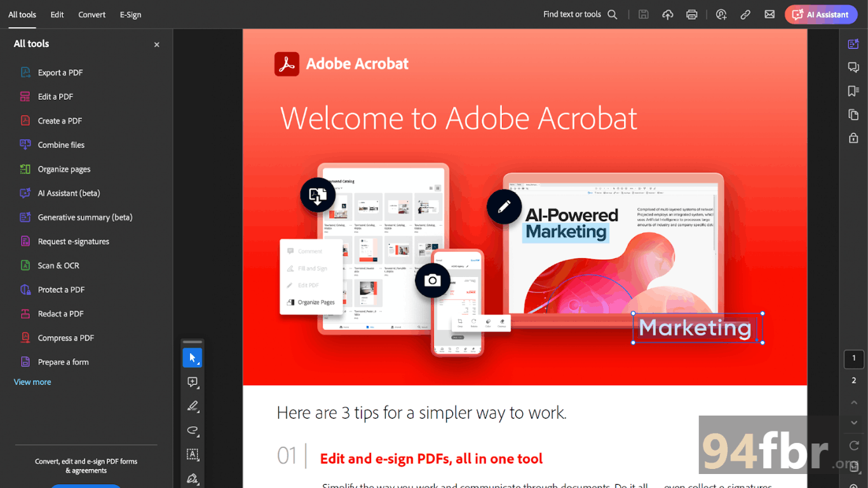
Task: Go to next page down chevron
Action: pos(854,423)
